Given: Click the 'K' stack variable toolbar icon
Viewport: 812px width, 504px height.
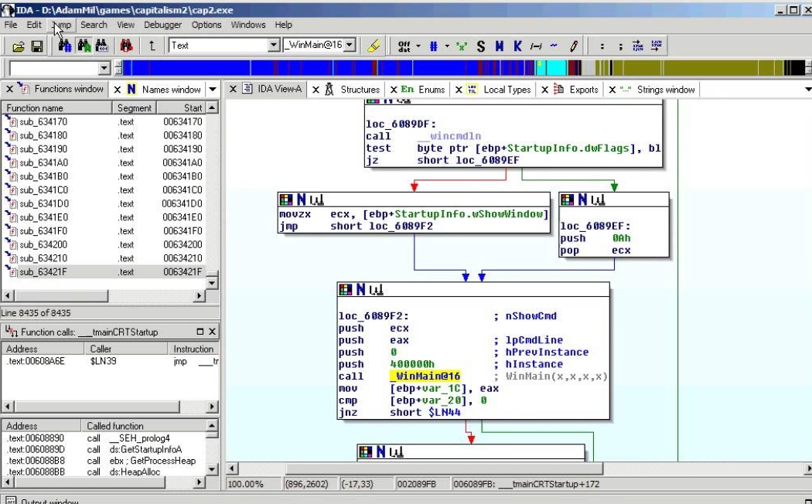Looking at the screenshot, I should 517,46.
